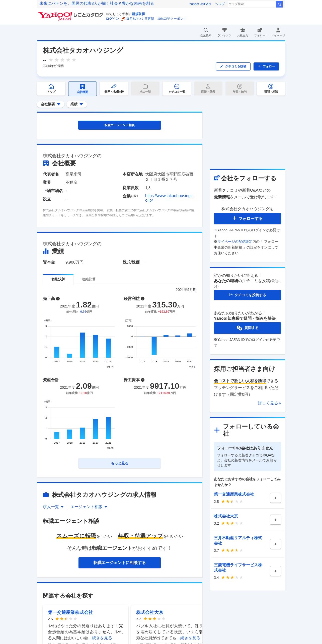The image size is (322, 644).
Task: Click the 2021 bar in 売上高 chart
Action: (108, 348)
